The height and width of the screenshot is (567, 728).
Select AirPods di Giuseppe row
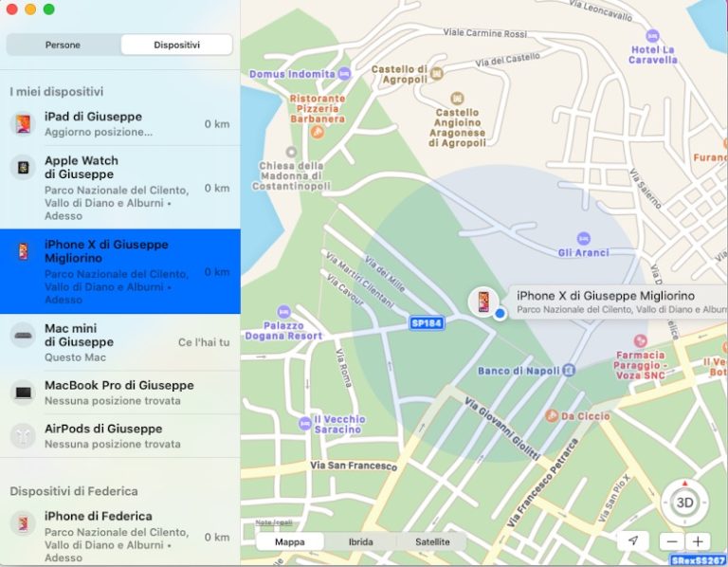pos(120,436)
